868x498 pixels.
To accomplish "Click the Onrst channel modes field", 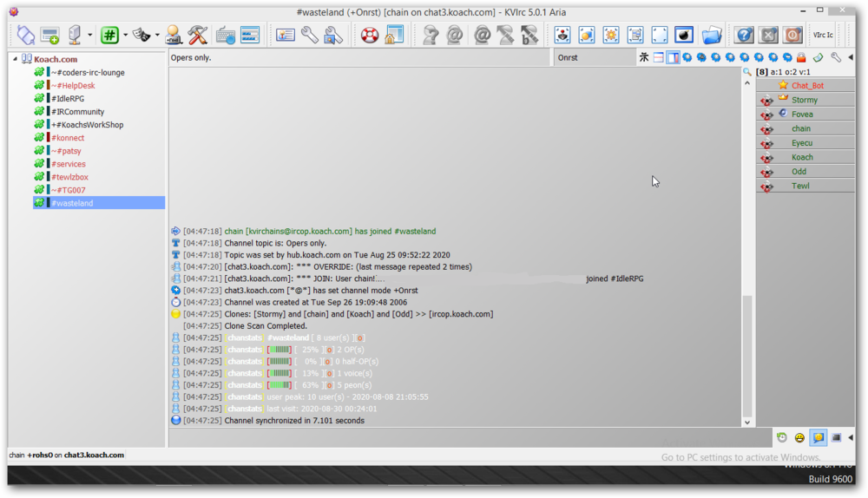I will click(x=594, y=57).
